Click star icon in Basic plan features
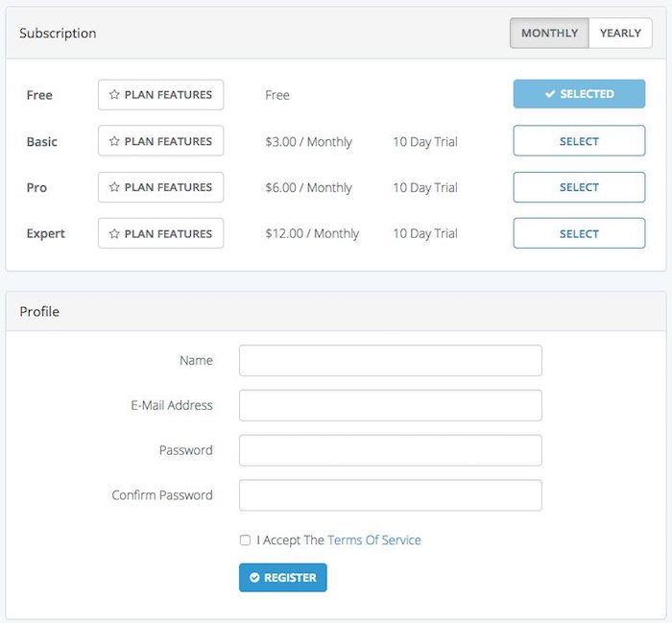672x623 pixels. (114, 141)
